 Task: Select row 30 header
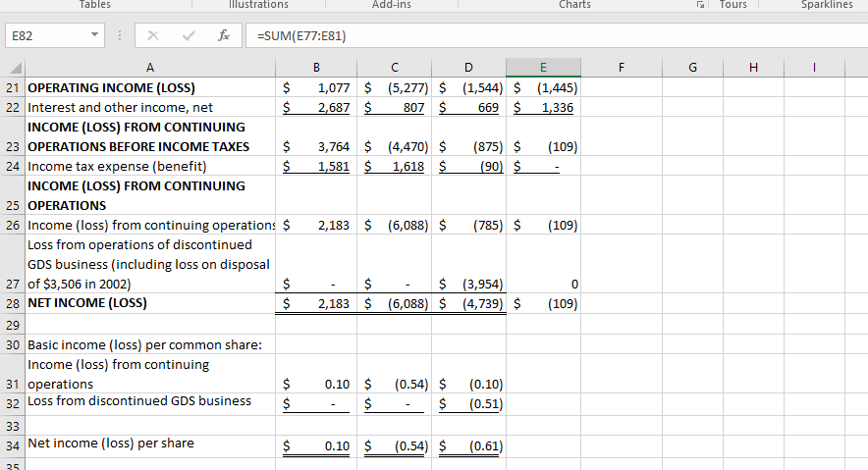(x=13, y=344)
